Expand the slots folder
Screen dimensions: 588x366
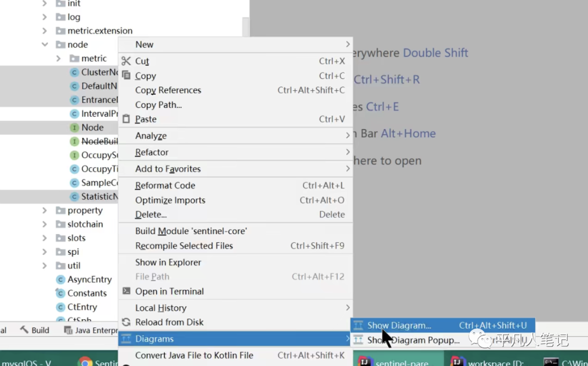click(x=45, y=238)
